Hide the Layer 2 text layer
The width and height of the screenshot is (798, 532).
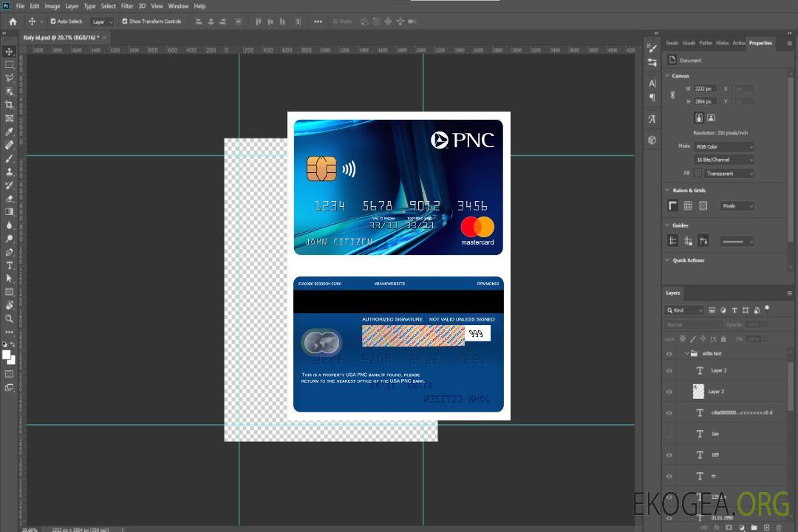pos(669,371)
